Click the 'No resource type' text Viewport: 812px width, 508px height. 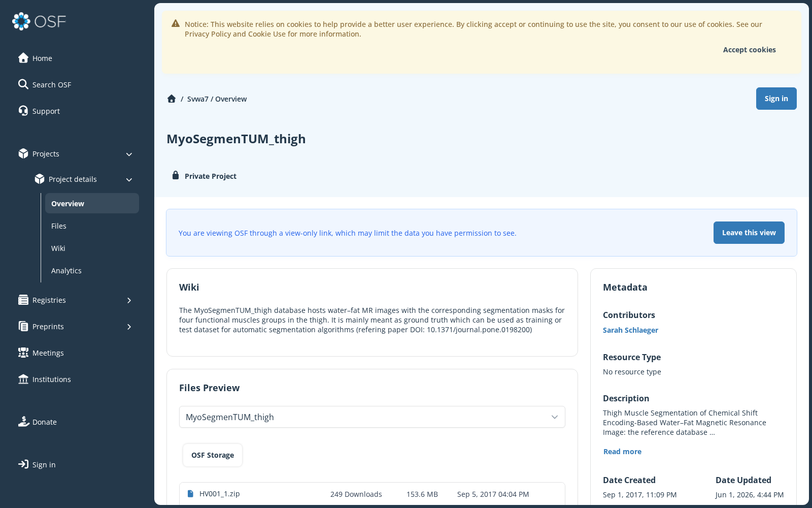pyautogui.click(x=632, y=372)
